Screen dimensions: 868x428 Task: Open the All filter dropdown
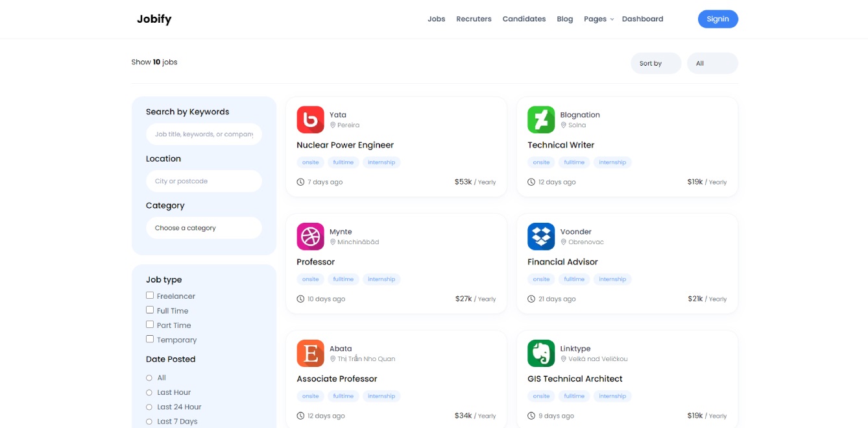(x=712, y=63)
